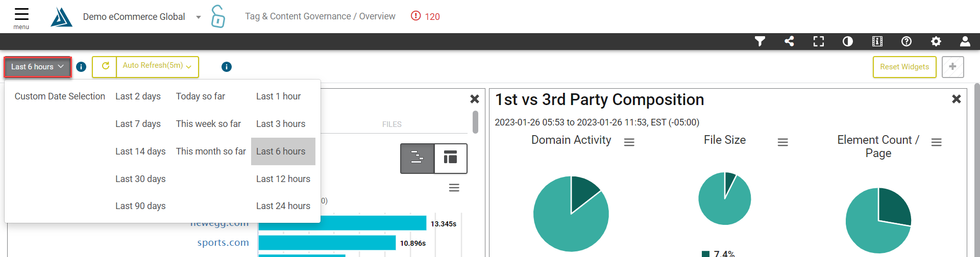This screenshot has width=980, height=257.
Task: Open the user profile icon
Action: point(965,41)
